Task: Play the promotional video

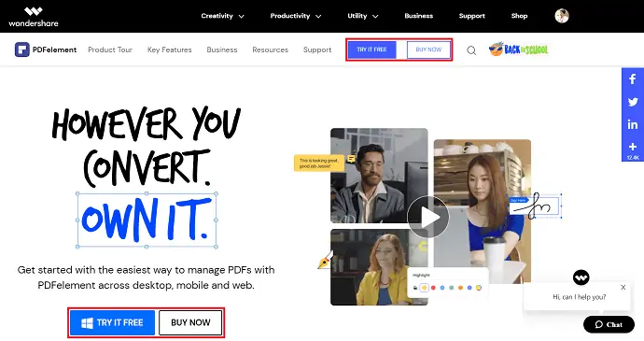Action: (x=428, y=217)
